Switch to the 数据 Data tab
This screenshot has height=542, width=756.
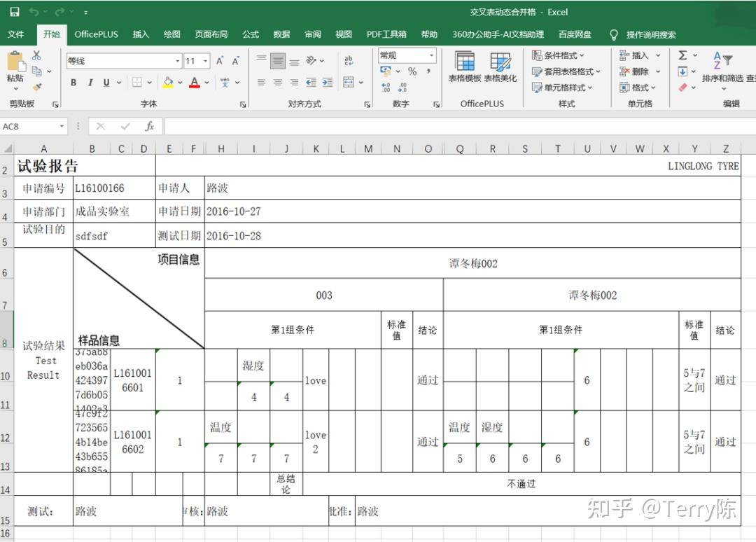pos(281,34)
